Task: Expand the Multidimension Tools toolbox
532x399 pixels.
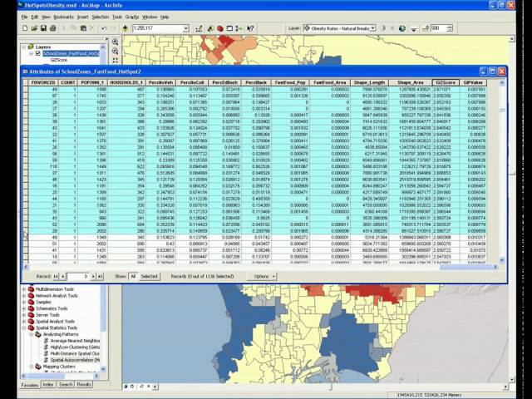Action: [24, 289]
